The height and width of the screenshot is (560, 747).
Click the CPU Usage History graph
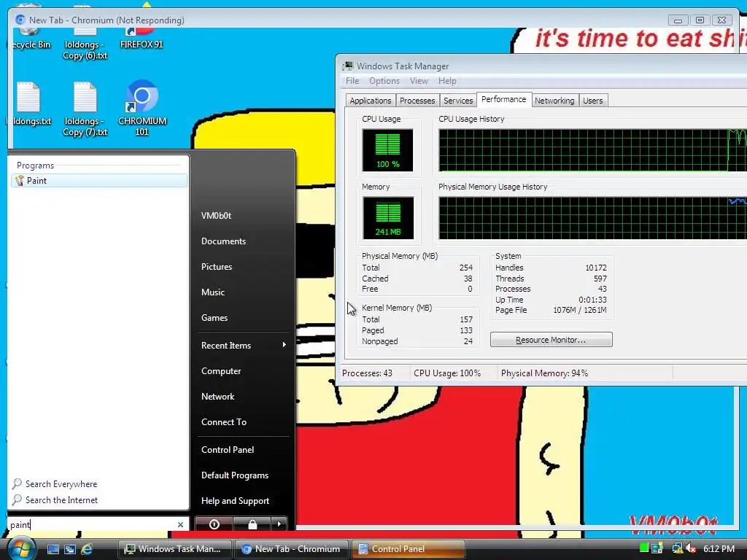coord(592,150)
